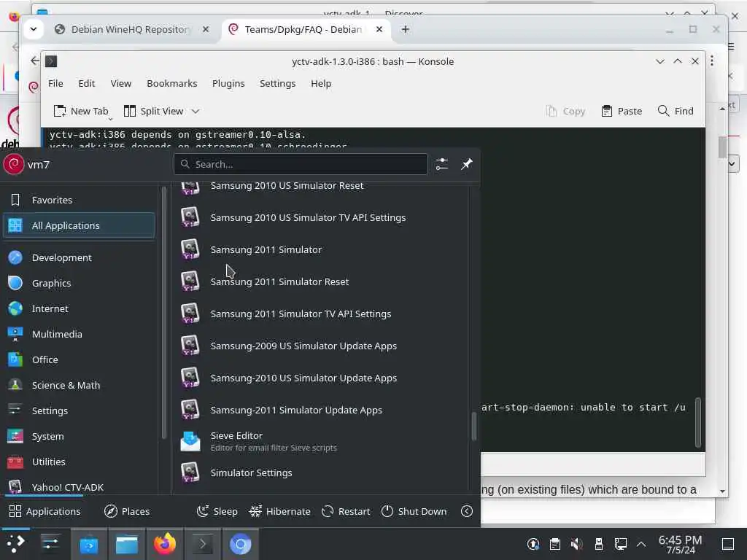The width and height of the screenshot is (747, 560).
Task: Open the System category
Action: (x=79, y=436)
